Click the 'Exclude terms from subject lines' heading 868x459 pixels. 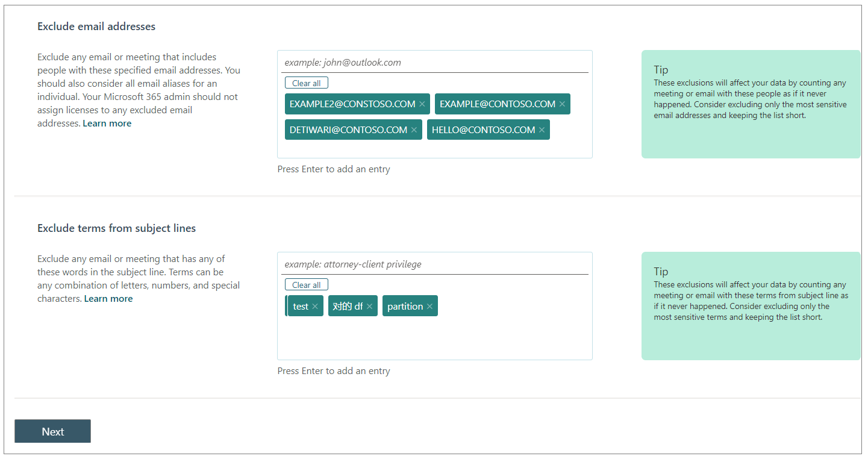tap(116, 228)
